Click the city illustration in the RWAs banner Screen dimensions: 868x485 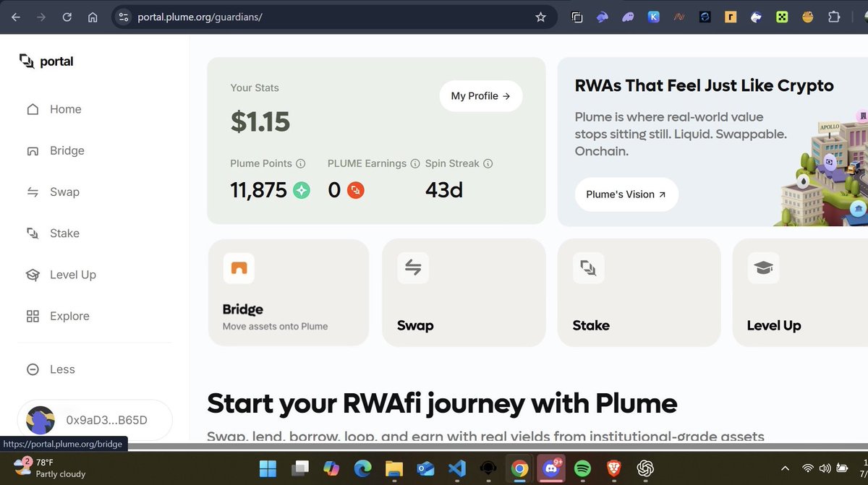click(821, 168)
